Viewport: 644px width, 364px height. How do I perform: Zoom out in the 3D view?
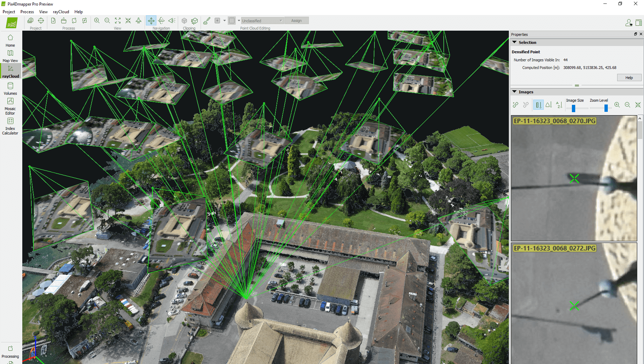(107, 21)
